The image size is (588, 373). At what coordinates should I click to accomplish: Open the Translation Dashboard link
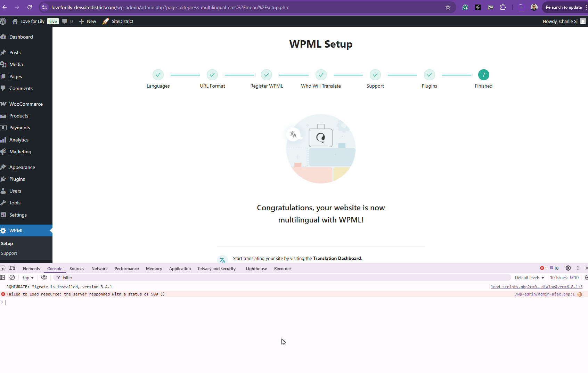pyautogui.click(x=337, y=259)
